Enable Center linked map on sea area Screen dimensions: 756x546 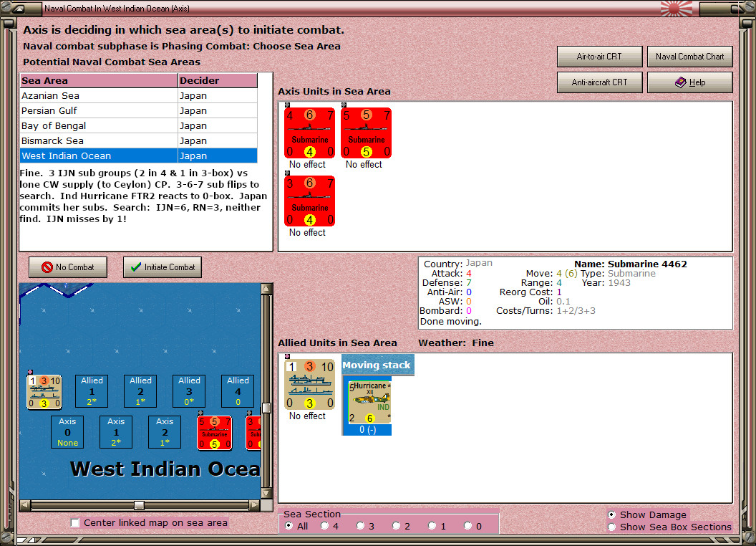pos(75,523)
